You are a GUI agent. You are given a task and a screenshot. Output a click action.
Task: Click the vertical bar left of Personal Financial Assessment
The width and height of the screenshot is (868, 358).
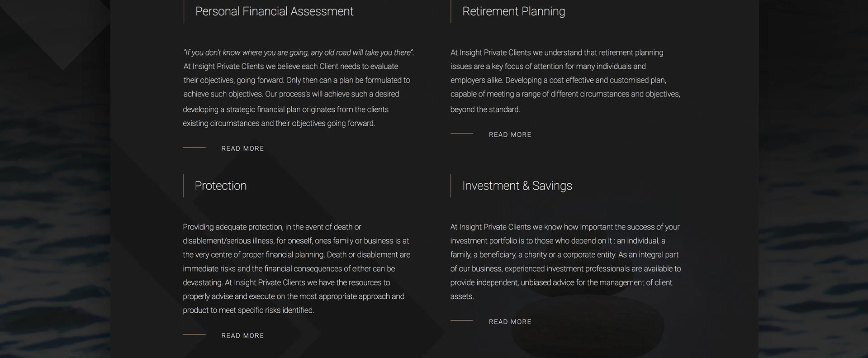tap(184, 11)
